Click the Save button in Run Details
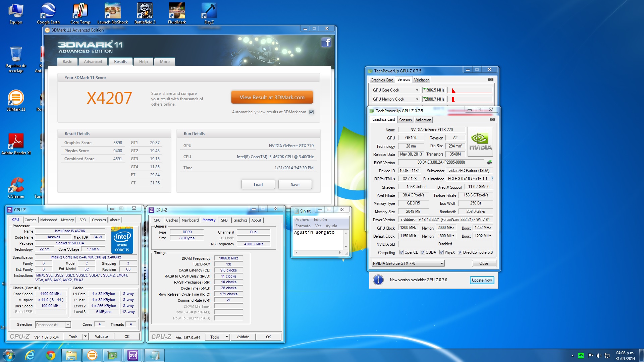The width and height of the screenshot is (644, 362). [295, 184]
